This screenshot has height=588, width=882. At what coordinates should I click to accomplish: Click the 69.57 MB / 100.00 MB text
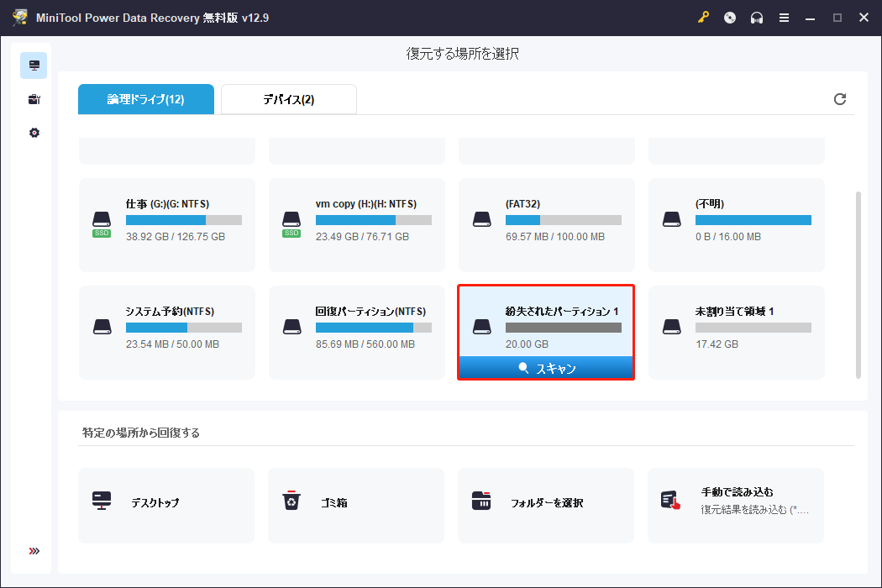click(555, 237)
